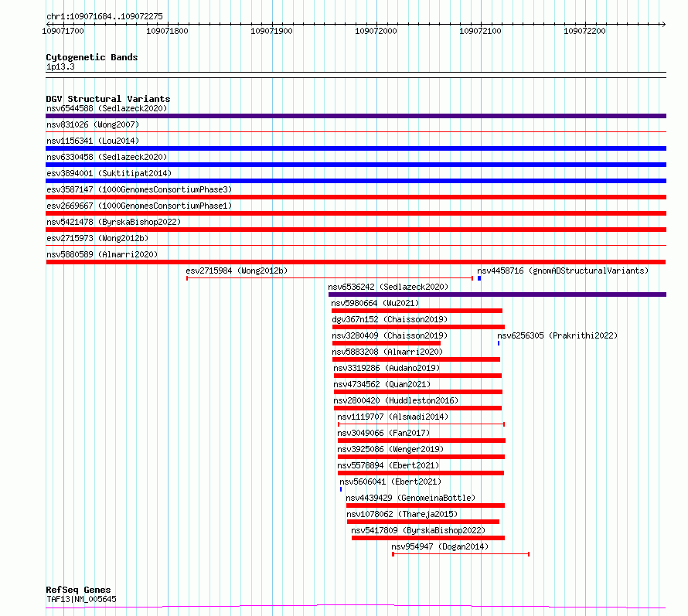Select the thin nsv954947 span line
The height and width of the screenshot is (616, 688).
pos(461,554)
